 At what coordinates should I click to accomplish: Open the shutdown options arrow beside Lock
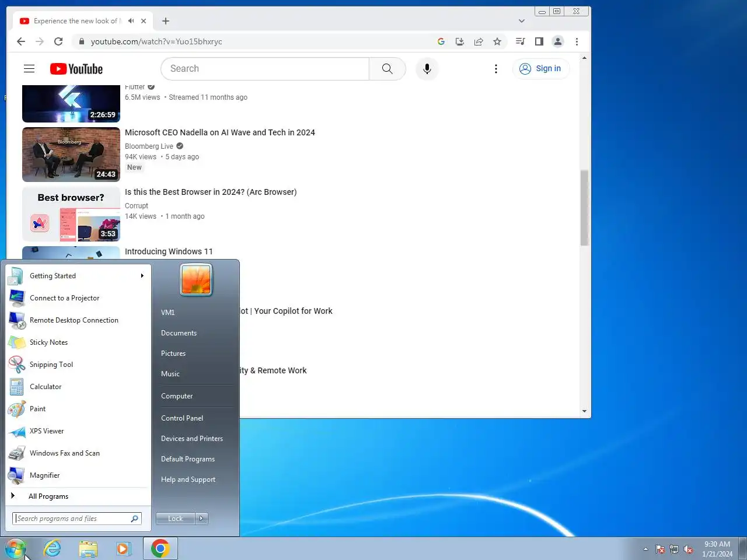[201, 519]
